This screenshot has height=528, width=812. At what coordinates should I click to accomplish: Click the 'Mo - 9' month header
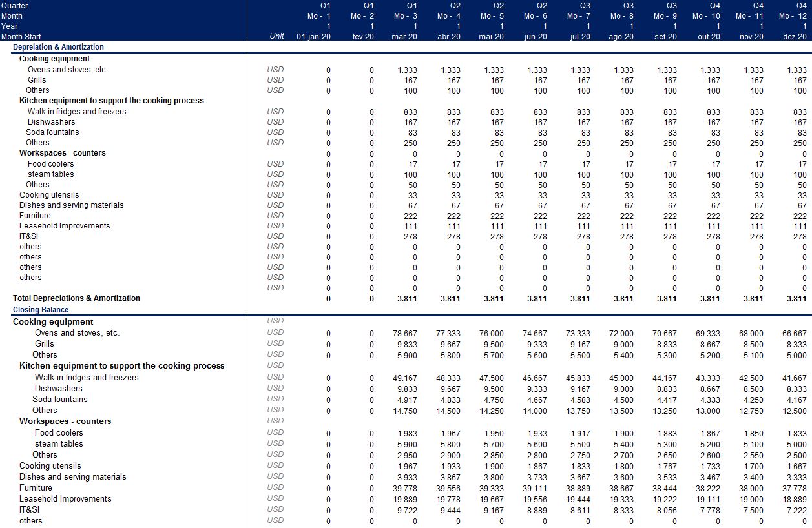coord(665,15)
